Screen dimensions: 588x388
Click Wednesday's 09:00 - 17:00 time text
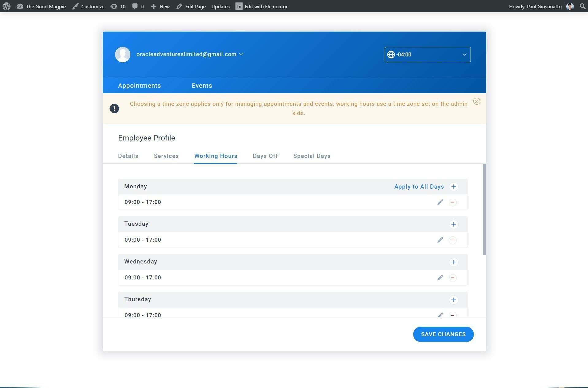(143, 278)
